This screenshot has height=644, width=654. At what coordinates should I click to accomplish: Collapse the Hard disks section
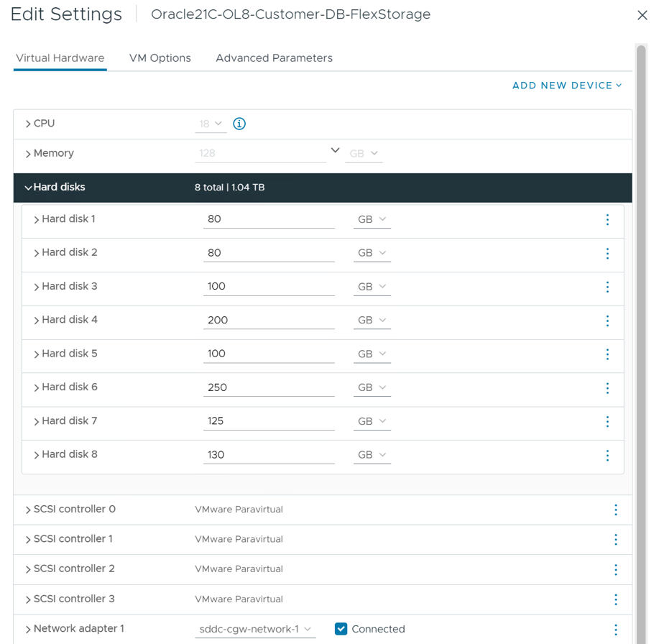pos(28,188)
